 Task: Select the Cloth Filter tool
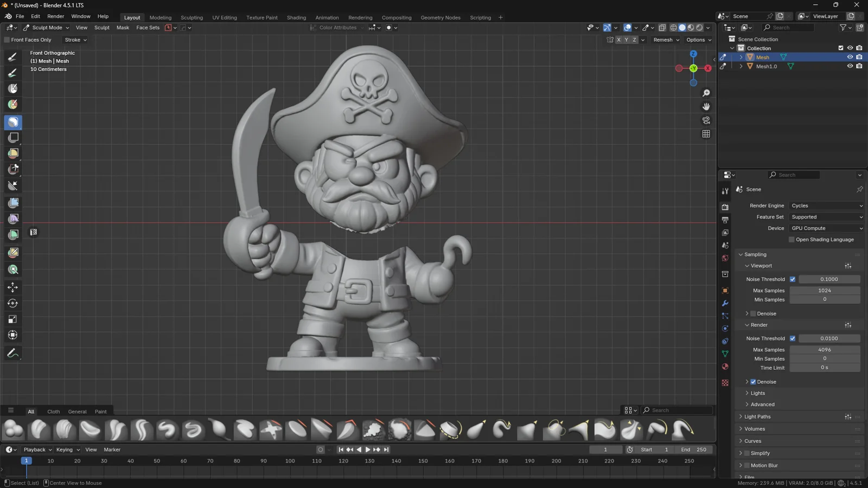[13, 219]
